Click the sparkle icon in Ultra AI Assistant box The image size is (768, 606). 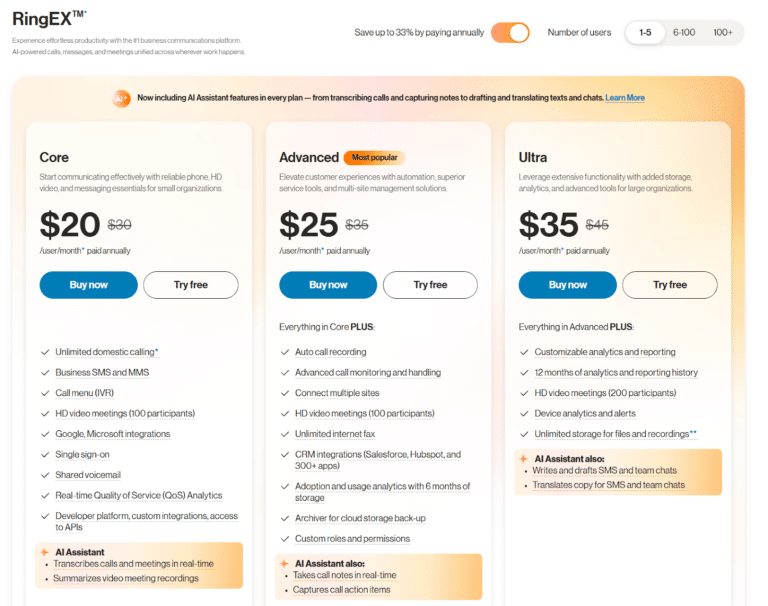(524, 459)
